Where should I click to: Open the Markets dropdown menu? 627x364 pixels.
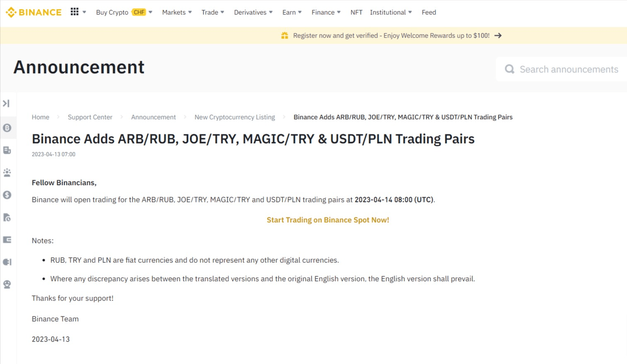click(x=177, y=12)
